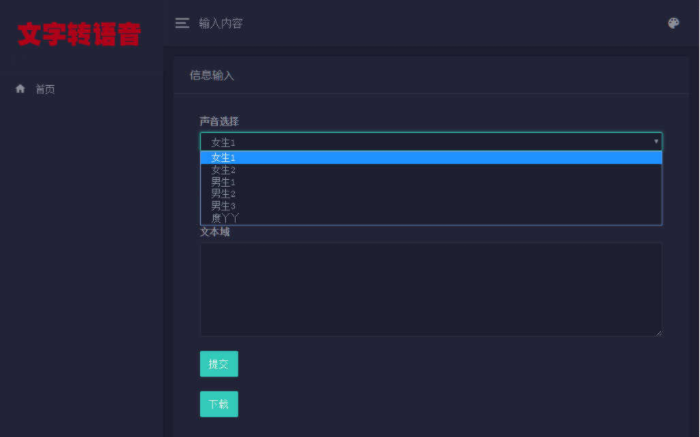Click the 文字转语音 logo title
The height and width of the screenshot is (437, 700).
click(79, 34)
